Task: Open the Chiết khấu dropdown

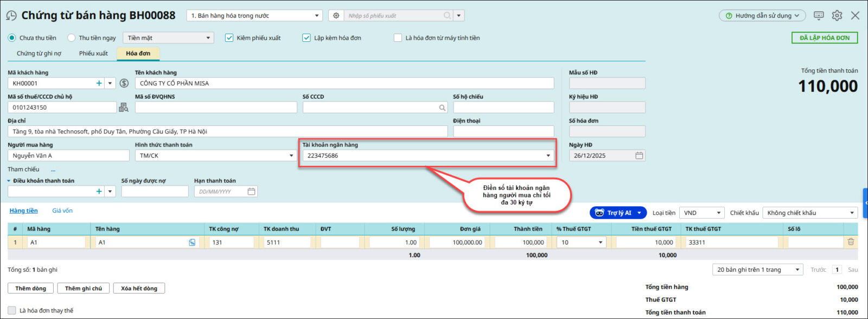Action: (x=852, y=213)
